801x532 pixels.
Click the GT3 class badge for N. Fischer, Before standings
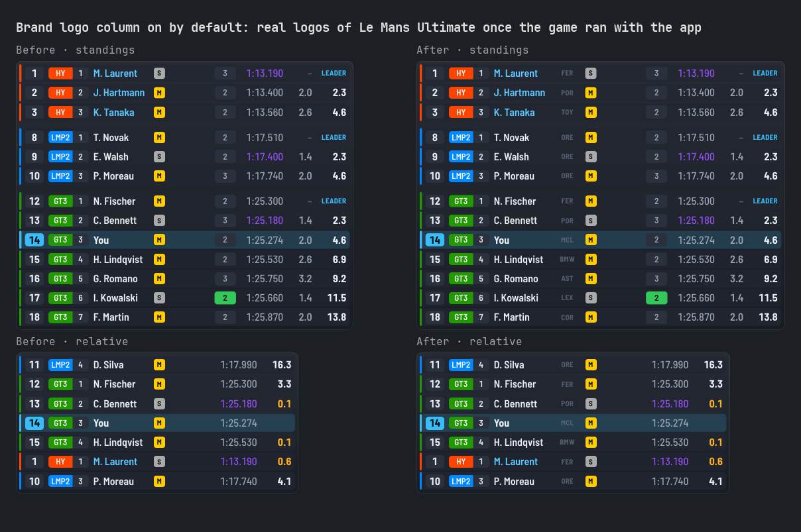pos(60,201)
